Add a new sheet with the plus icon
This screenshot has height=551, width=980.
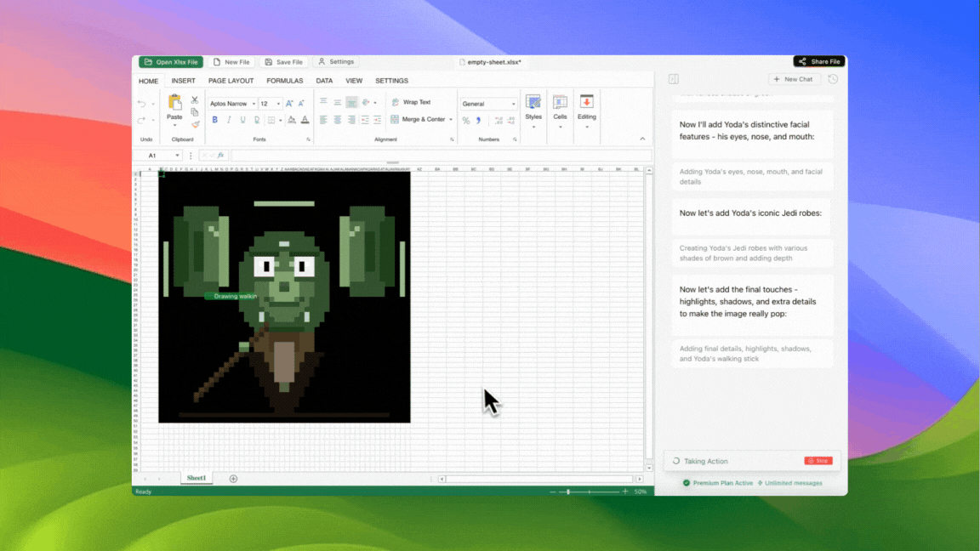(233, 479)
